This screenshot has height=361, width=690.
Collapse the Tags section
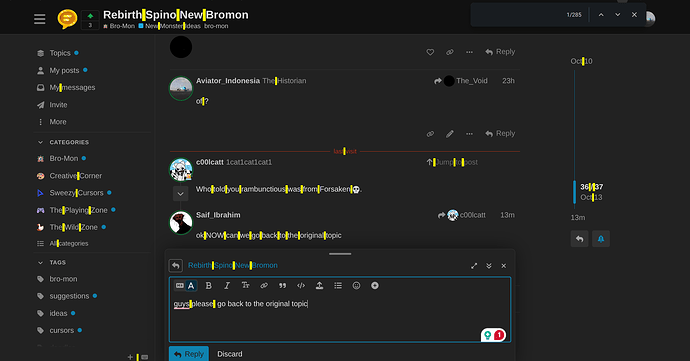click(51, 262)
